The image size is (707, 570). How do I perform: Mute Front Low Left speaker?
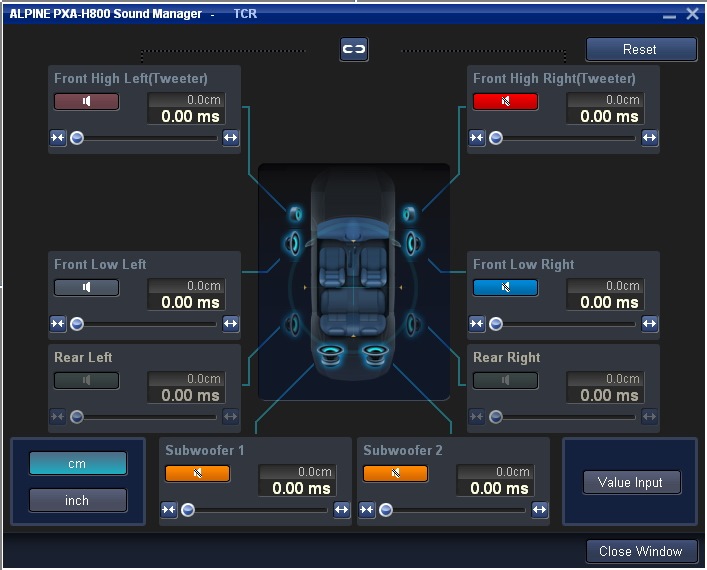tap(87, 287)
